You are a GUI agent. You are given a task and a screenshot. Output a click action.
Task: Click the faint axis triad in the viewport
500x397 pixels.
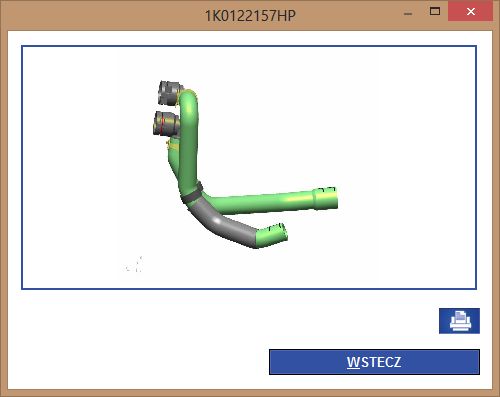pyautogui.click(x=134, y=265)
